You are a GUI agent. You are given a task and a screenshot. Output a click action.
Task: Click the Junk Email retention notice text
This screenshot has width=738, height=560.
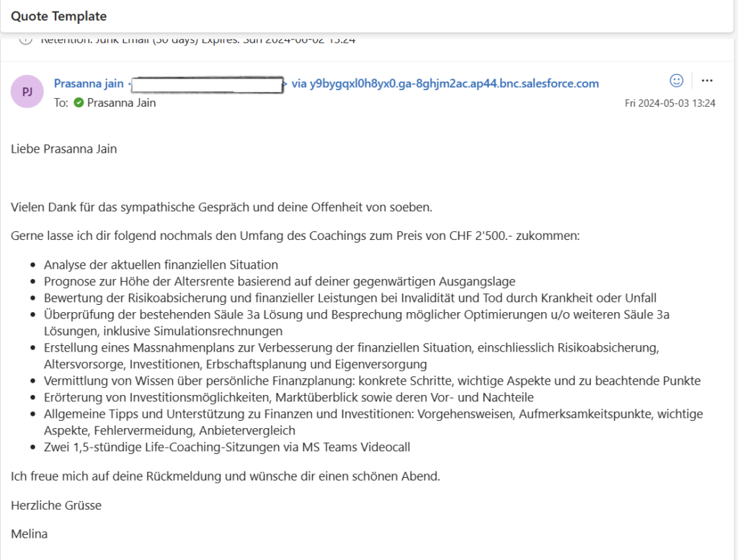[197, 40]
